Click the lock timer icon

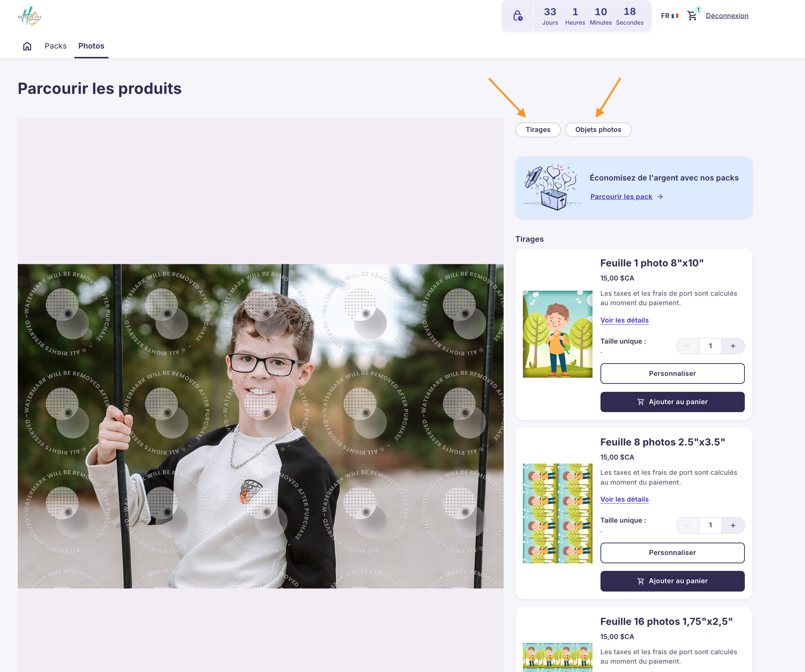click(x=517, y=16)
